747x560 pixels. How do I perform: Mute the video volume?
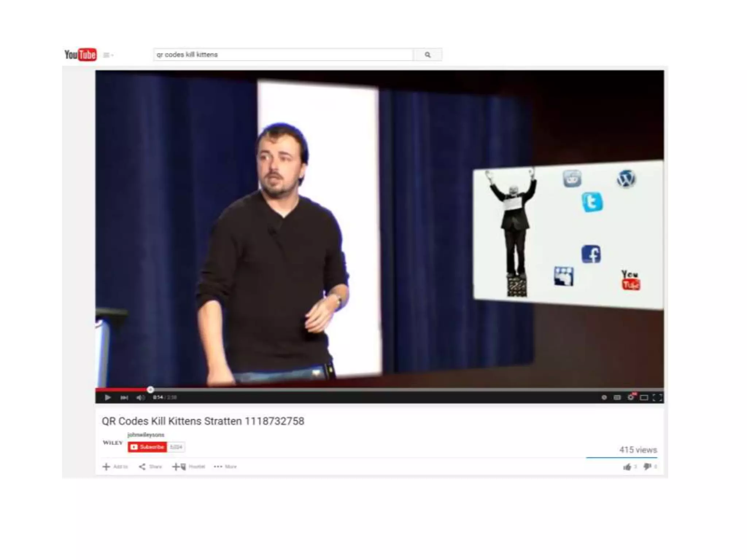[140, 397]
